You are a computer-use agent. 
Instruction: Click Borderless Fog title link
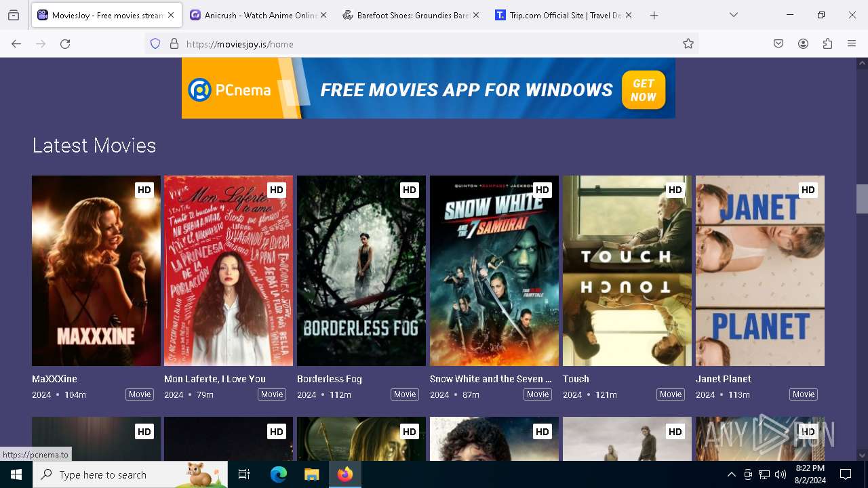coord(330,379)
